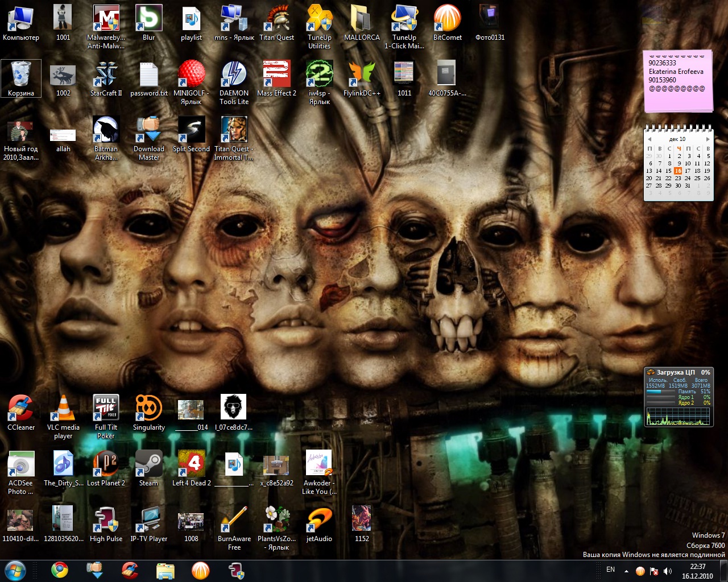Switch input language via EN indicator
728x582 pixels.
click(610, 569)
